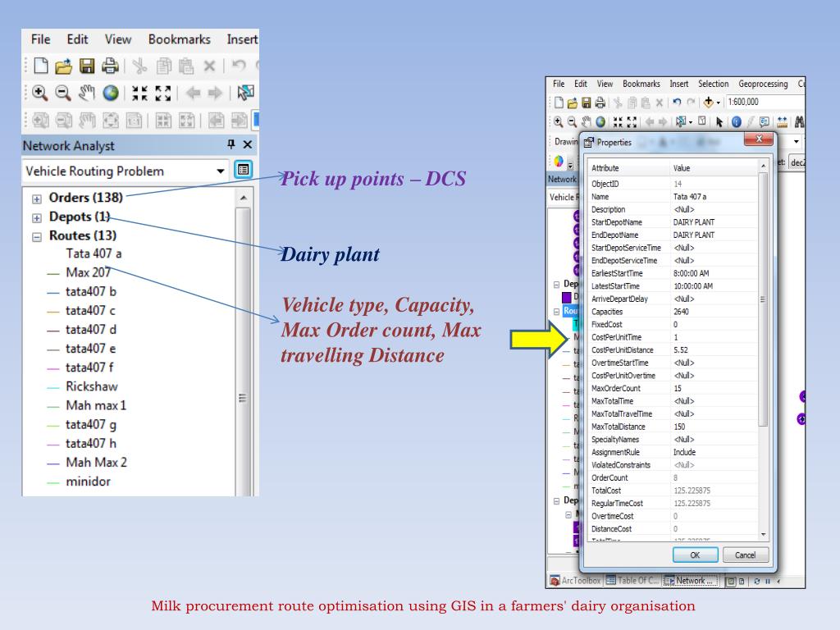The image size is (840, 630).
Task: Open the Selection menu in the ArcMap window
Action: pos(713,84)
